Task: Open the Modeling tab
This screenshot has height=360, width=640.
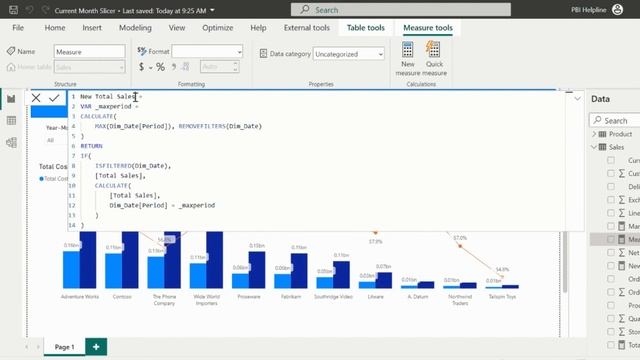Action: pos(135,28)
